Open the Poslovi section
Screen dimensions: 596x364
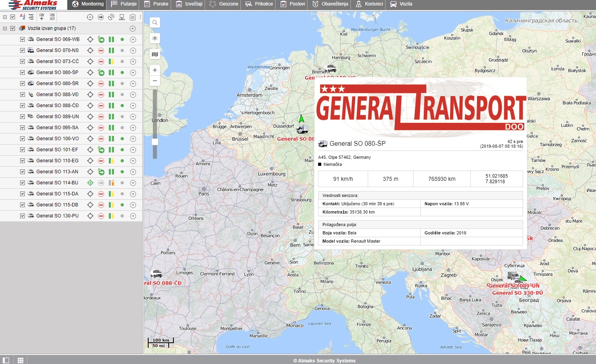click(x=292, y=4)
